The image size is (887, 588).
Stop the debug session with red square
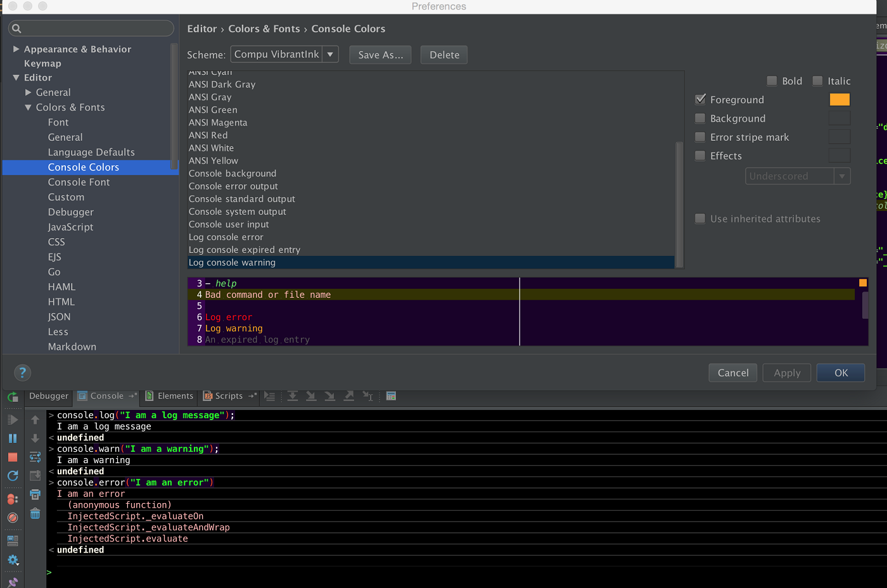(x=13, y=457)
